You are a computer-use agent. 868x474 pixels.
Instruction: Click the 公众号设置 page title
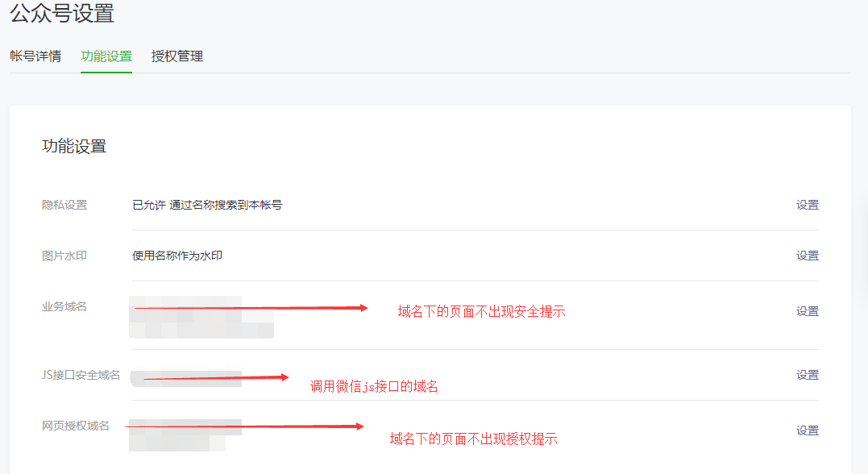(x=60, y=15)
